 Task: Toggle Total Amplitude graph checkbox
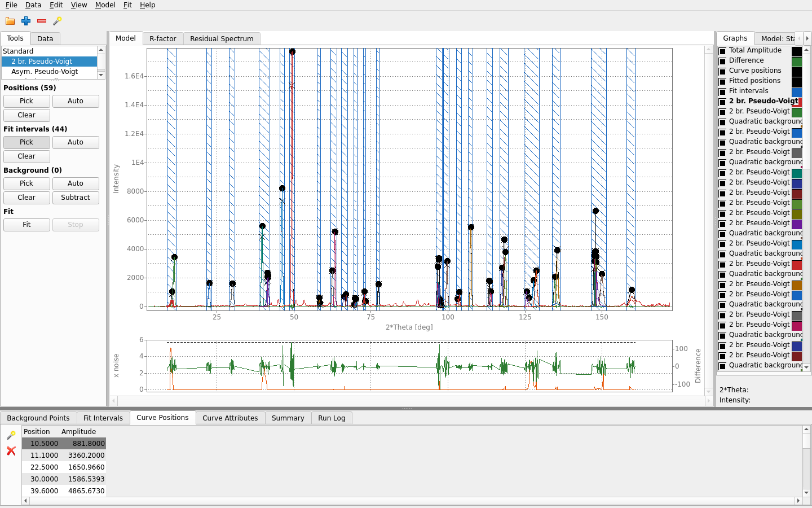pos(722,51)
